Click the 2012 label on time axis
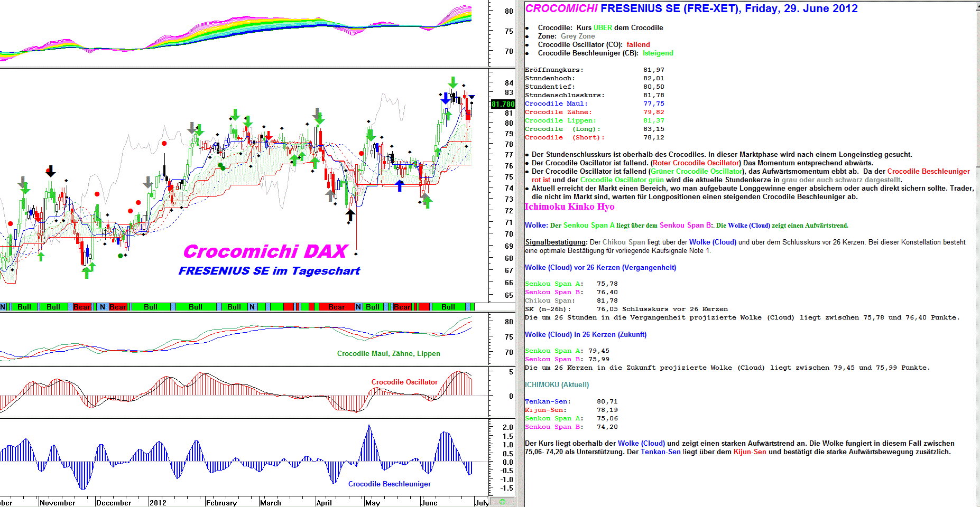 [x=158, y=503]
